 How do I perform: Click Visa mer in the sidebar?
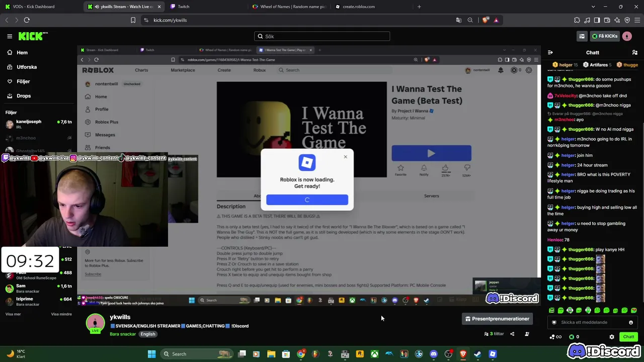click(x=13, y=314)
